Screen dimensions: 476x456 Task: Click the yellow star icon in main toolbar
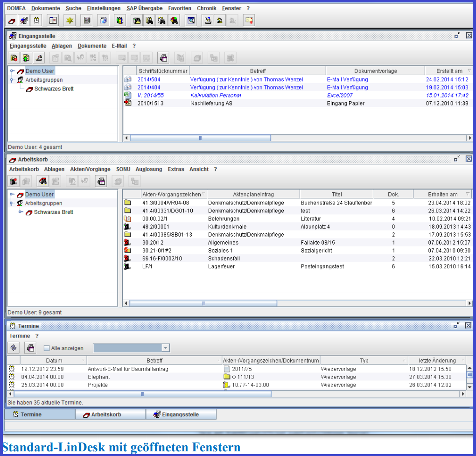70,20
